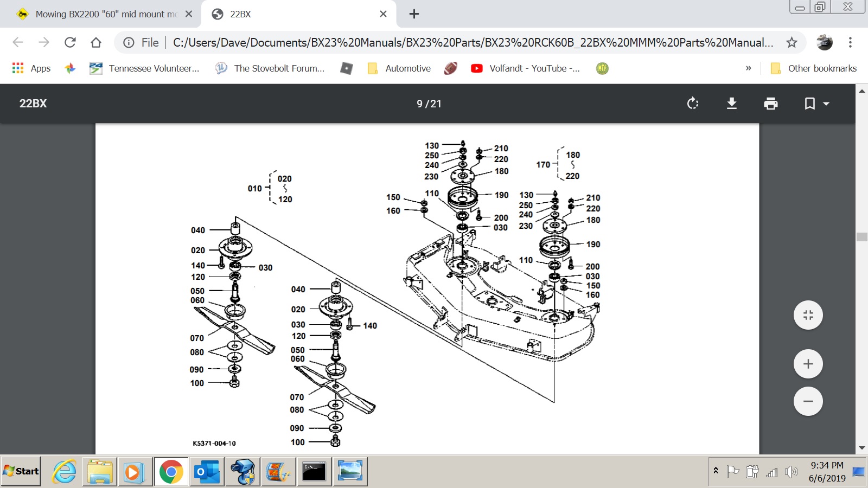
Task: Download the PDF document
Action: tap(732, 104)
